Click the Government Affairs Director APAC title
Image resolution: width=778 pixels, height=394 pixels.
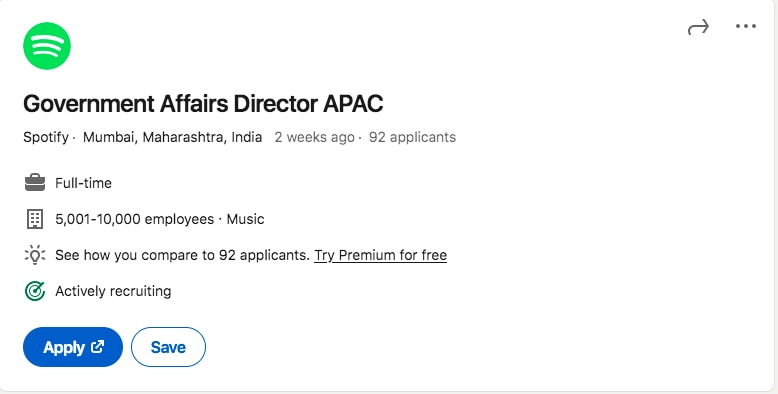[x=203, y=104]
